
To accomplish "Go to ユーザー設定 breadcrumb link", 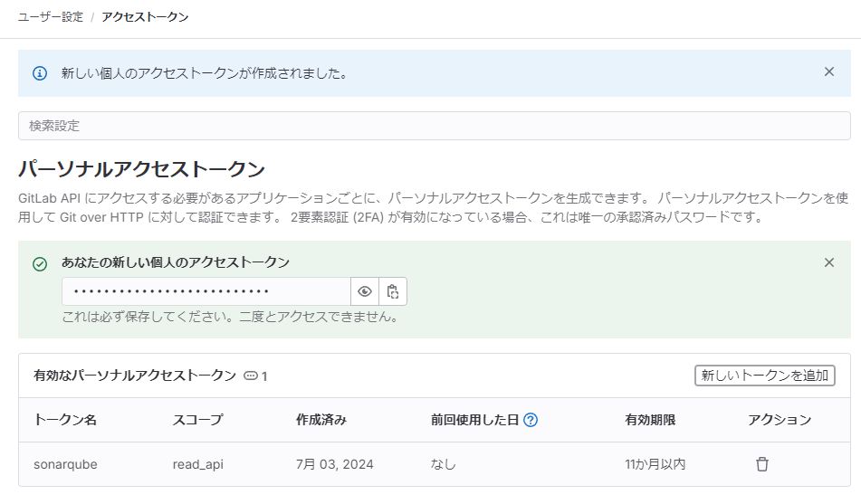I will 51,17.
